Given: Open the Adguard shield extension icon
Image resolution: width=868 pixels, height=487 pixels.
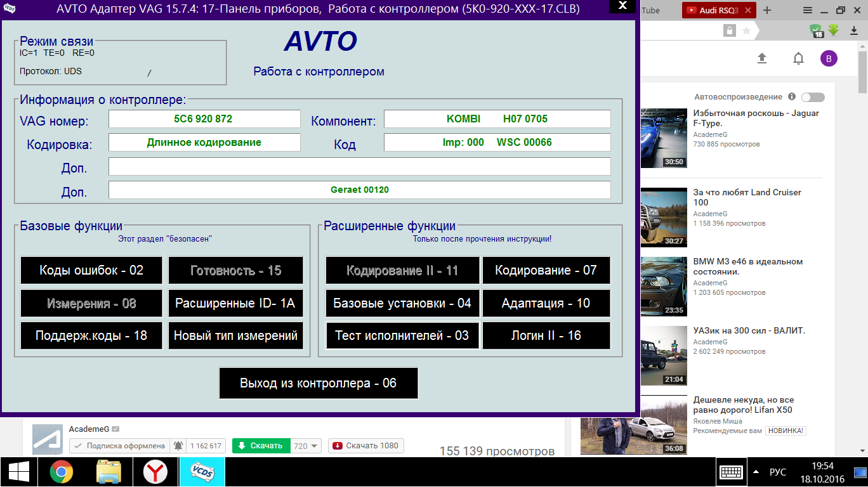Looking at the screenshot, I should click(816, 30).
